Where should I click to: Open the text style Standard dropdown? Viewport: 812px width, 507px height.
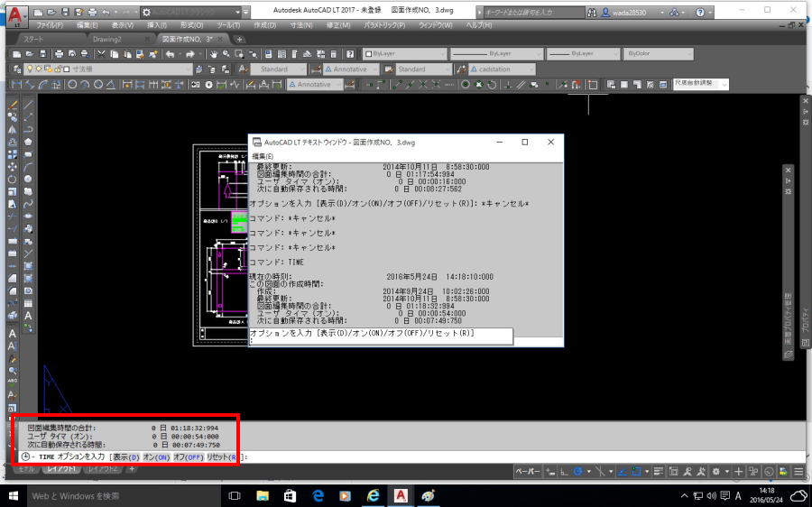click(278, 69)
